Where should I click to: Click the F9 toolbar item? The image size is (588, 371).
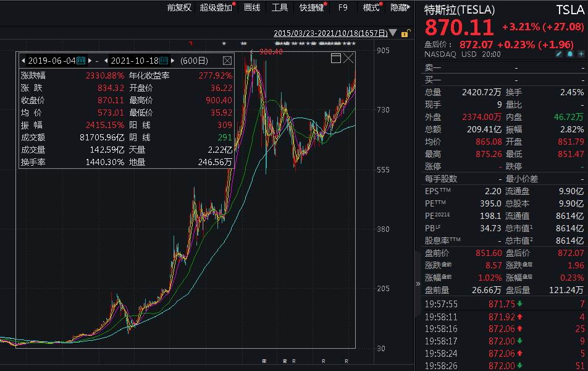(x=343, y=7)
